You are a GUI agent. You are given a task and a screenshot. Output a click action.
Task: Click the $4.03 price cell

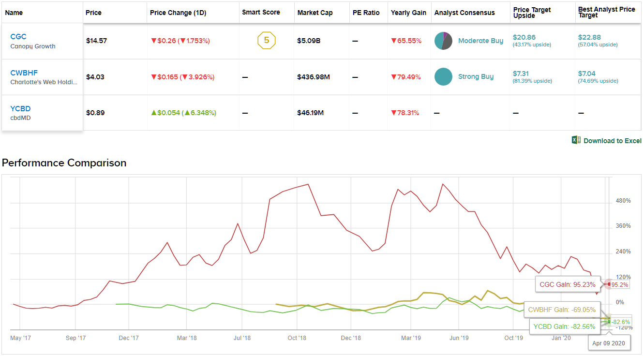click(x=95, y=76)
